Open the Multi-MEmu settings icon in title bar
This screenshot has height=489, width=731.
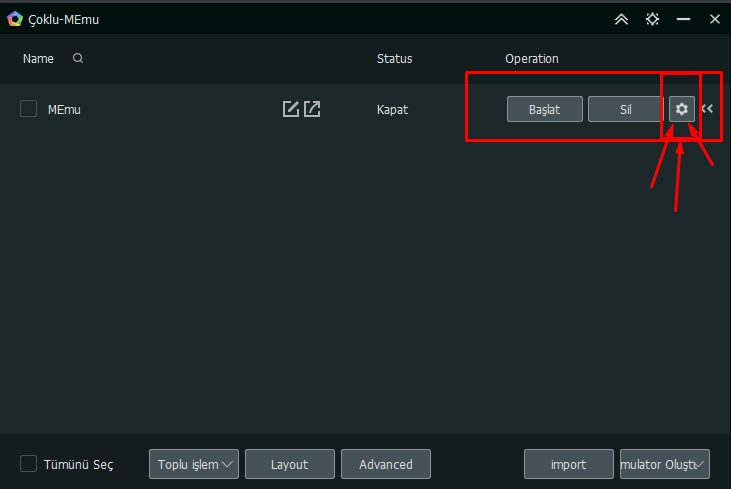[x=652, y=19]
